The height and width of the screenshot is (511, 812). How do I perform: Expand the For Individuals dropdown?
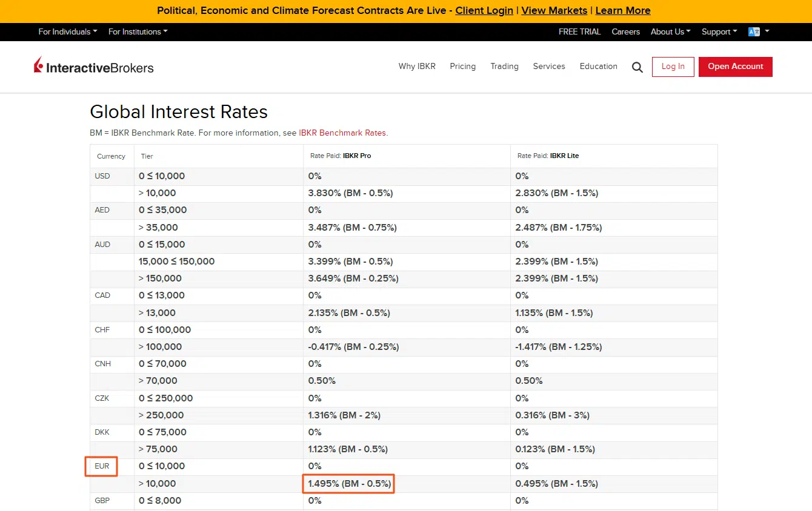point(67,31)
